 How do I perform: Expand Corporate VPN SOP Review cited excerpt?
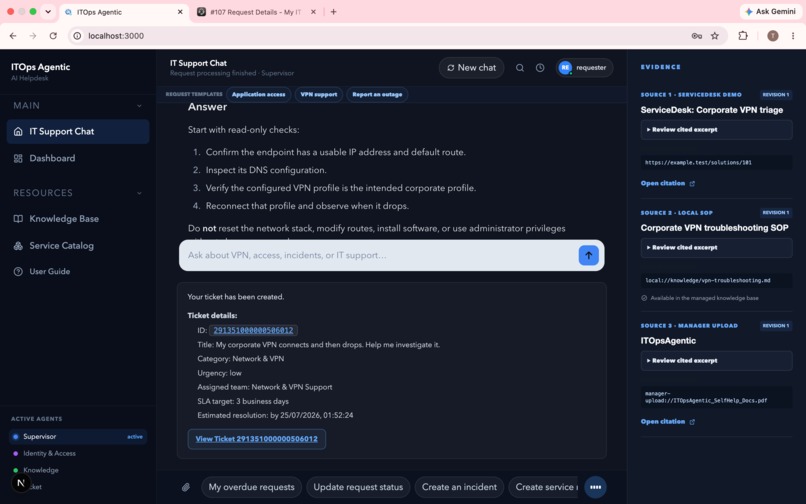coord(716,247)
